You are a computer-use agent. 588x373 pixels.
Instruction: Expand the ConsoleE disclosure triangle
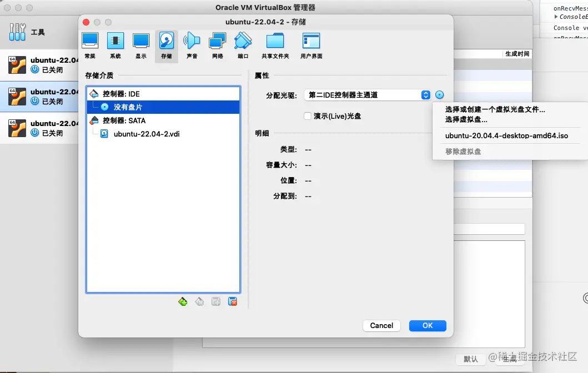(x=556, y=17)
